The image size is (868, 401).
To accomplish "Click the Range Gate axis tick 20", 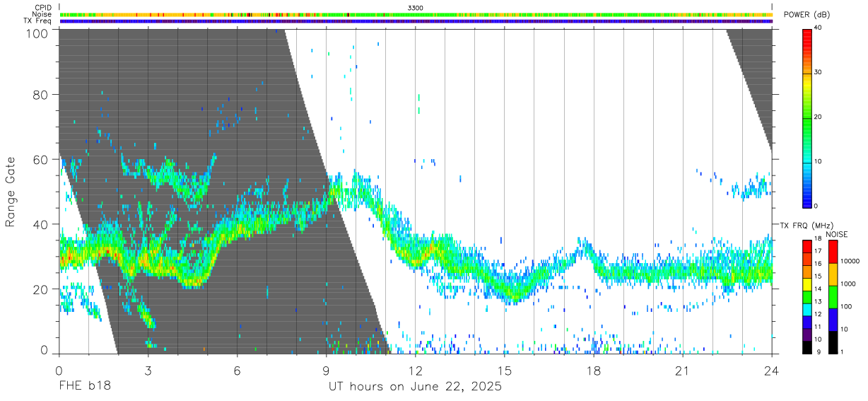I will pyautogui.click(x=41, y=289).
